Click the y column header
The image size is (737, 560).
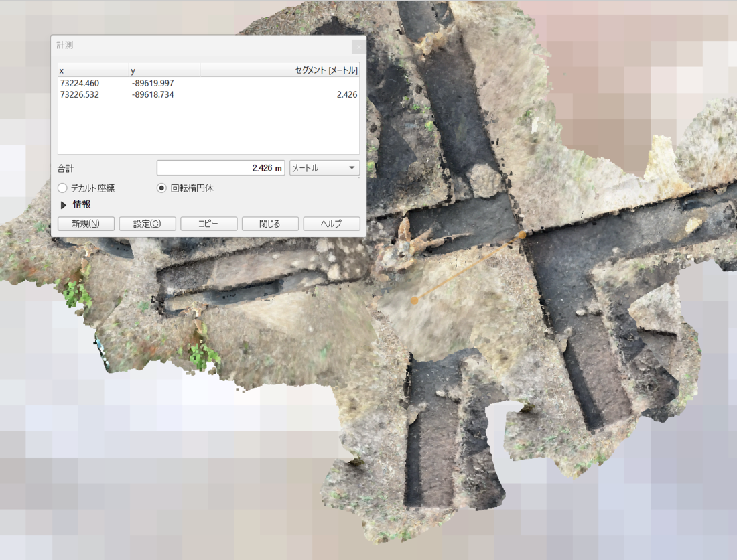(164, 70)
